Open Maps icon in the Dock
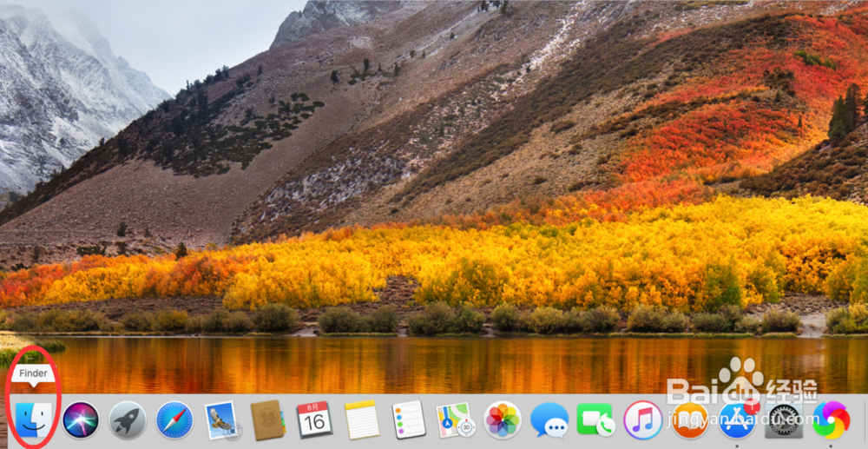868x449 pixels. [x=456, y=419]
